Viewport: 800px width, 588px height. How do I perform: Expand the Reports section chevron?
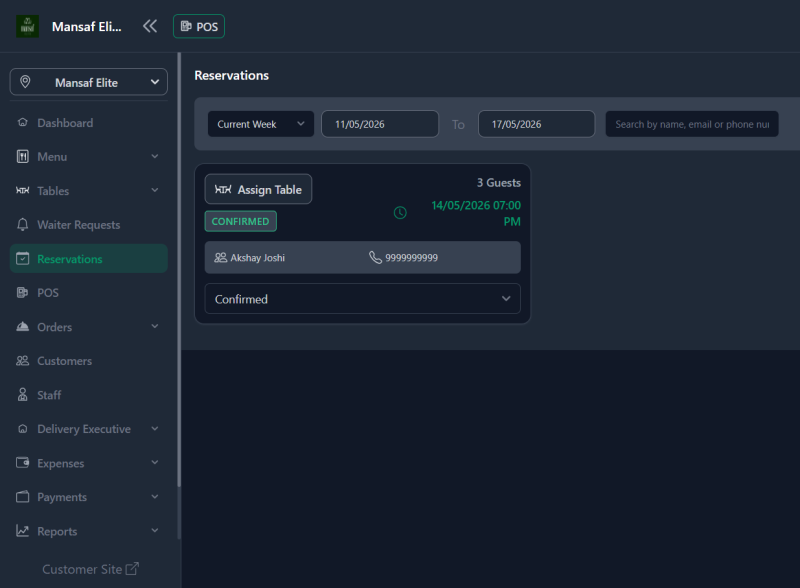pos(155,531)
